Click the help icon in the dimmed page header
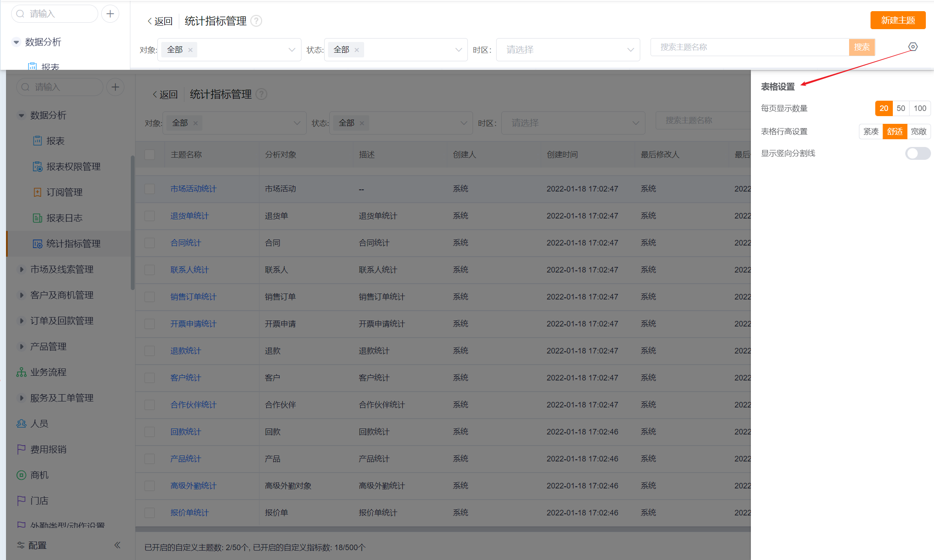The width and height of the screenshot is (934, 560). pos(261,94)
